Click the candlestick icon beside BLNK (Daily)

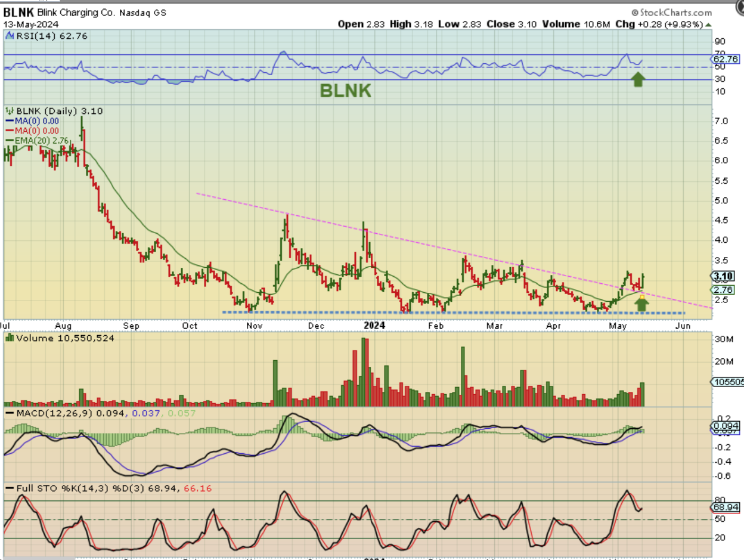point(9,111)
